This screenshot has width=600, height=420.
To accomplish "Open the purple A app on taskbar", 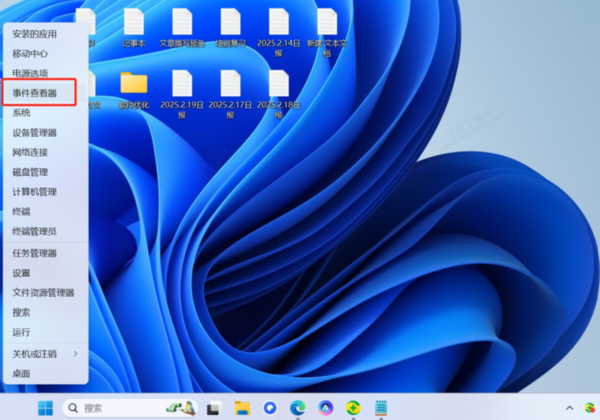I will coord(326,408).
